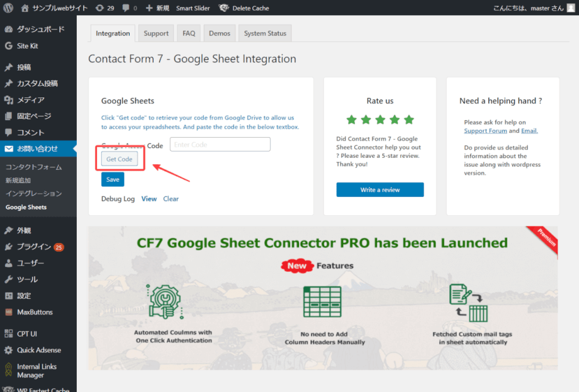Image resolution: width=579 pixels, height=392 pixels.
Task: Click Automated Columns gear-wrench feature icon
Action: [165, 302]
